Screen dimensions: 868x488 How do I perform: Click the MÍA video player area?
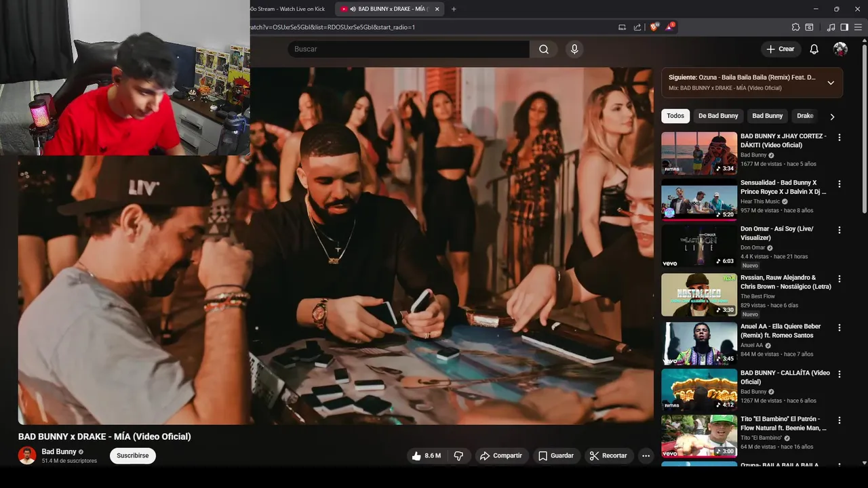click(336, 245)
